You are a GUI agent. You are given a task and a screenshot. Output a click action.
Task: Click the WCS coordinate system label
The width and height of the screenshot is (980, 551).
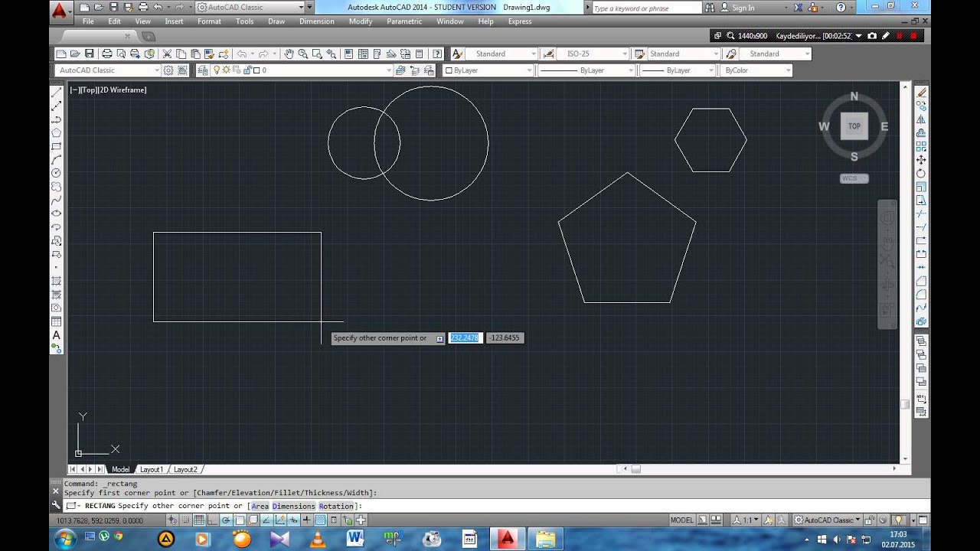854,178
